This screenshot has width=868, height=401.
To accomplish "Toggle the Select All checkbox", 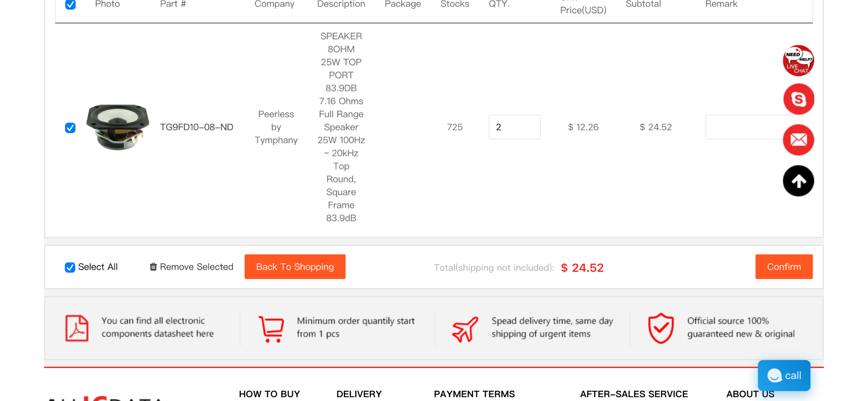I will pyautogui.click(x=70, y=267).
